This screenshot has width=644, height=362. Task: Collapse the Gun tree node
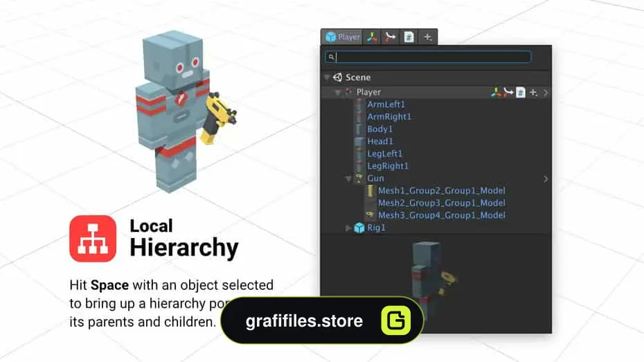348,179
